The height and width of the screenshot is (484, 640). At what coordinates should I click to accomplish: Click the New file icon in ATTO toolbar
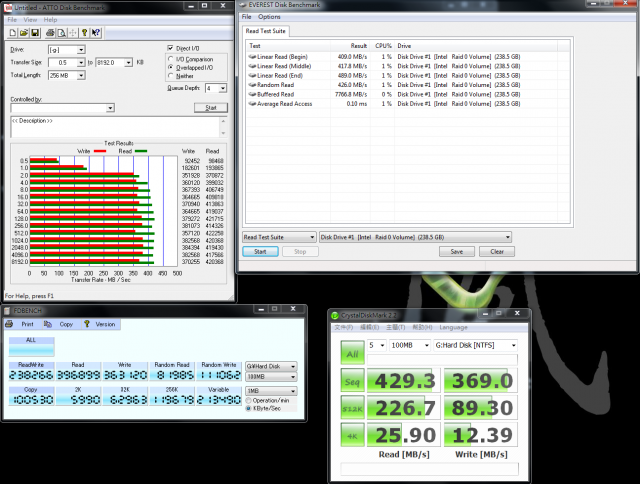(13, 33)
